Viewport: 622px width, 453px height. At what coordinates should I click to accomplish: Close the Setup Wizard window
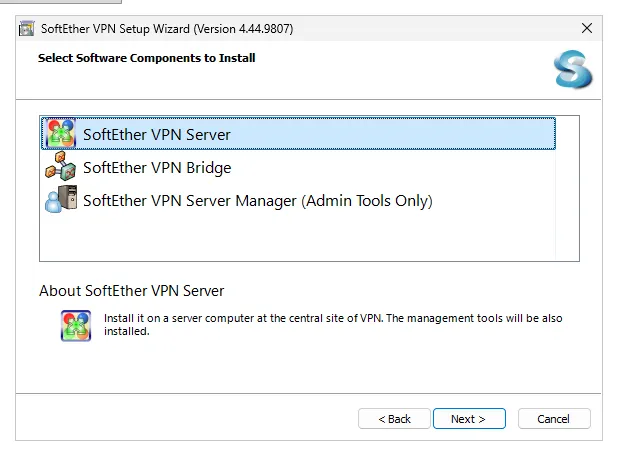[x=587, y=28]
